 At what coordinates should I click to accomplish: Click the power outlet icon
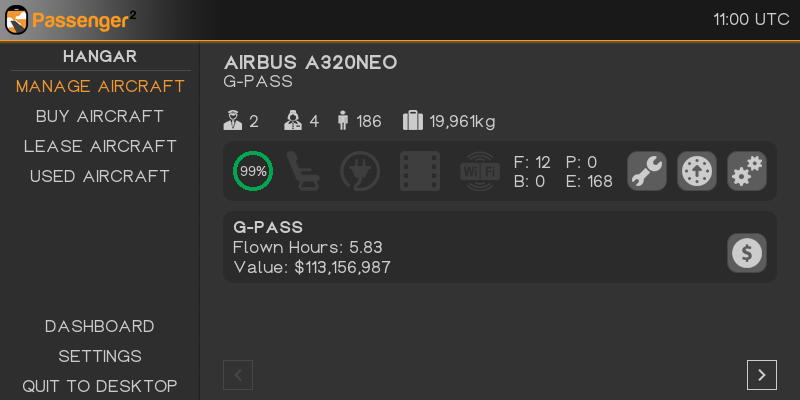(x=360, y=171)
